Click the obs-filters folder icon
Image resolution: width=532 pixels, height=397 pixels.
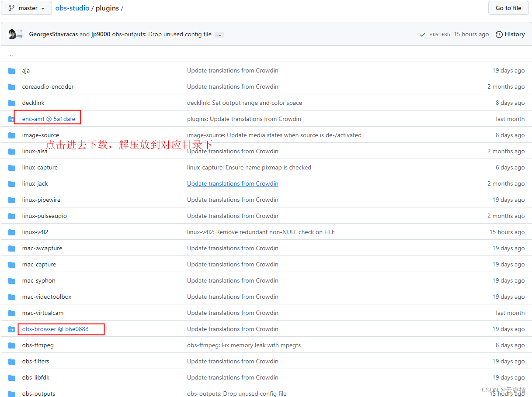12,362
